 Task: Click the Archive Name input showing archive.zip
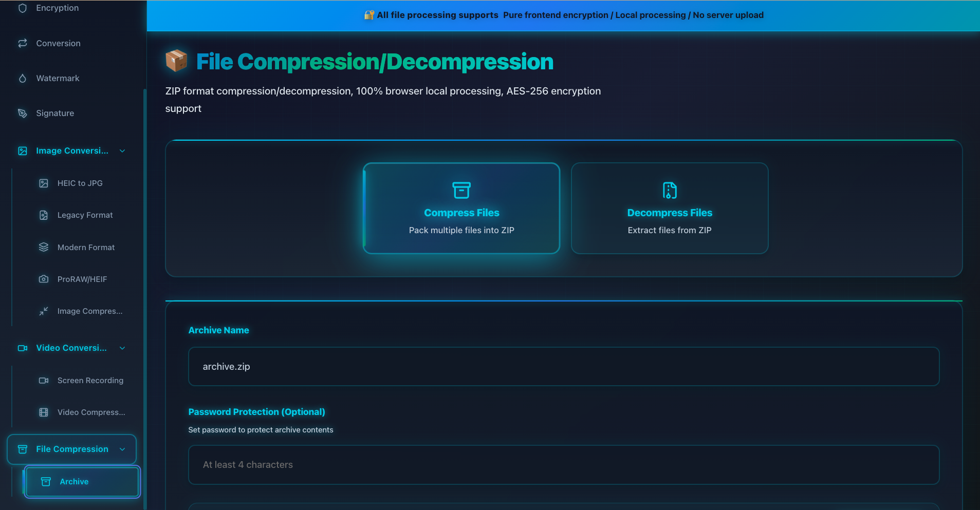pos(563,366)
